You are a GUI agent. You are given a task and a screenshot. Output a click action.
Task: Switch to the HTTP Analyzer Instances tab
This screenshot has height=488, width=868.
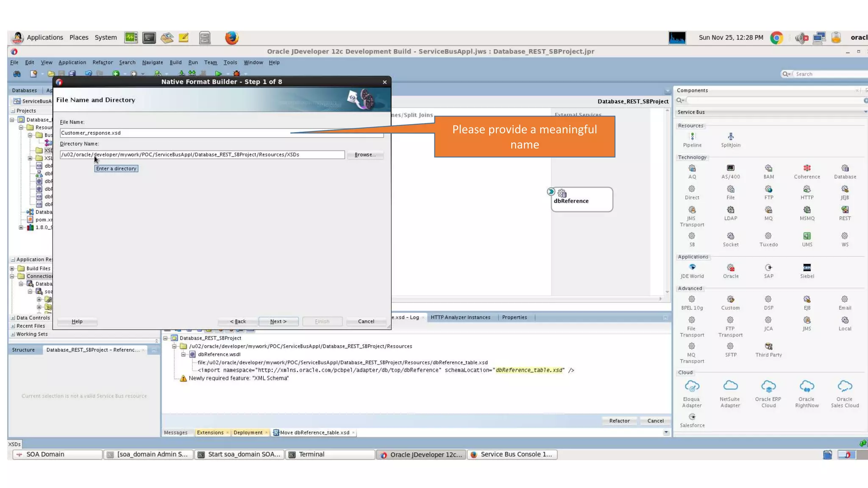pyautogui.click(x=460, y=317)
